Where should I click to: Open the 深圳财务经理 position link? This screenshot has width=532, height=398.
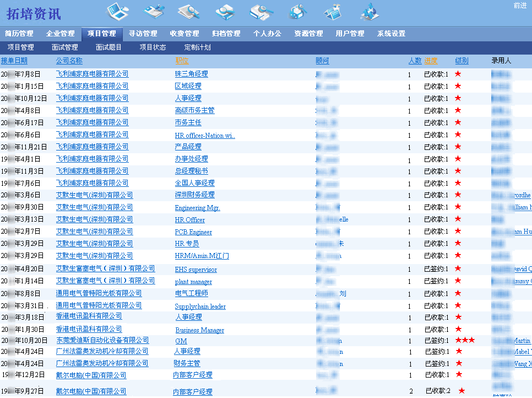tap(195, 195)
